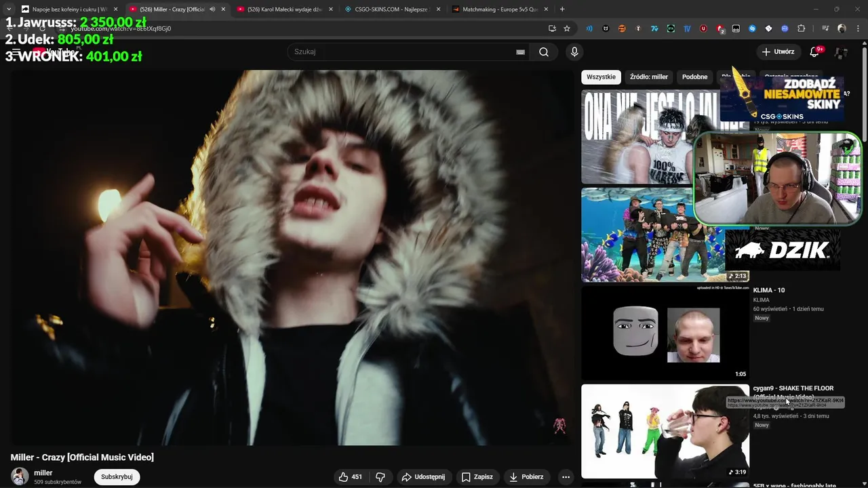This screenshot has width=868, height=488.
Task: Expand the tab search dropdown arrow
Action: pos(8,9)
